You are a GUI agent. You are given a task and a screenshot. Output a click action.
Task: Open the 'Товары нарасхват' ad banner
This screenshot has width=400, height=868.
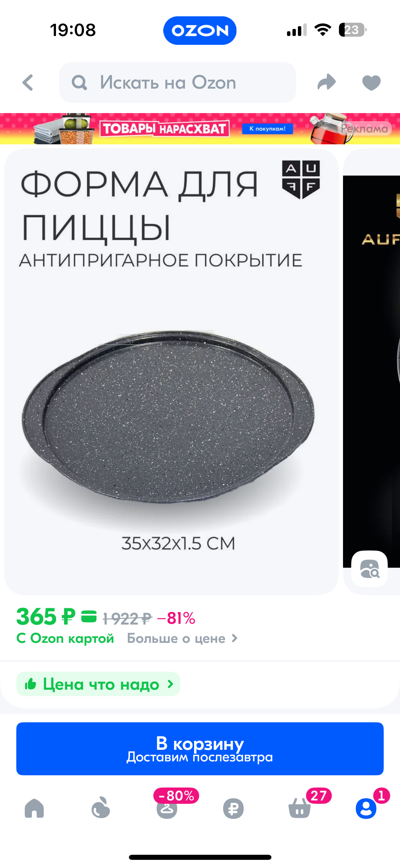point(200,129)
